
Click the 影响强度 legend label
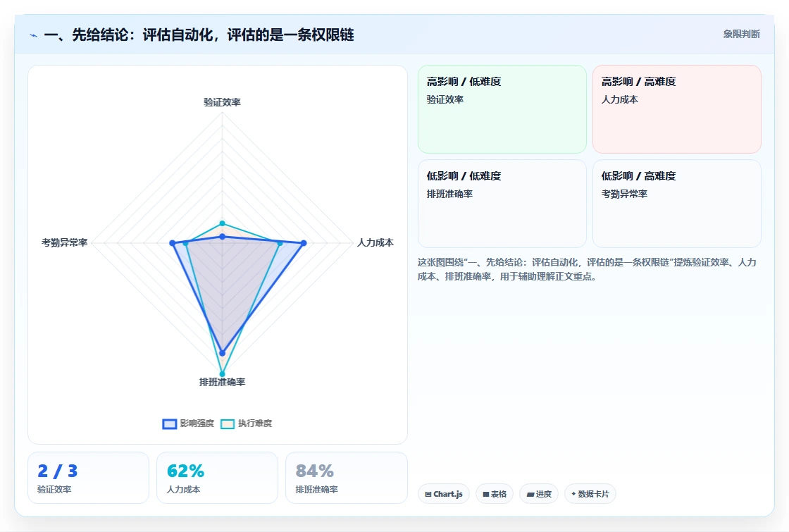coord(197,423)
